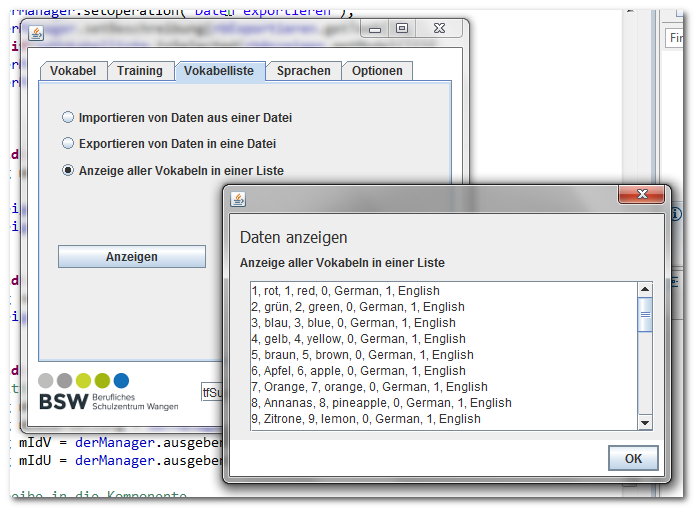Click code line starting with mIdV

click(120, 443)
